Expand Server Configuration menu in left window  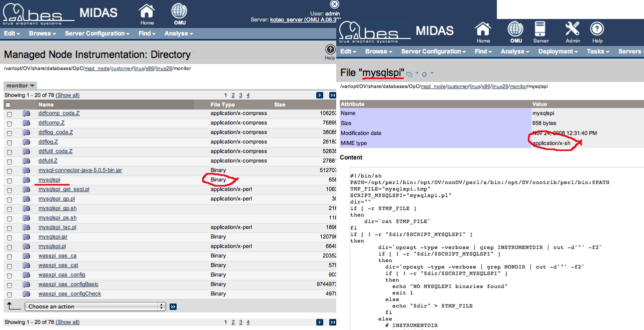pos(97,33)
